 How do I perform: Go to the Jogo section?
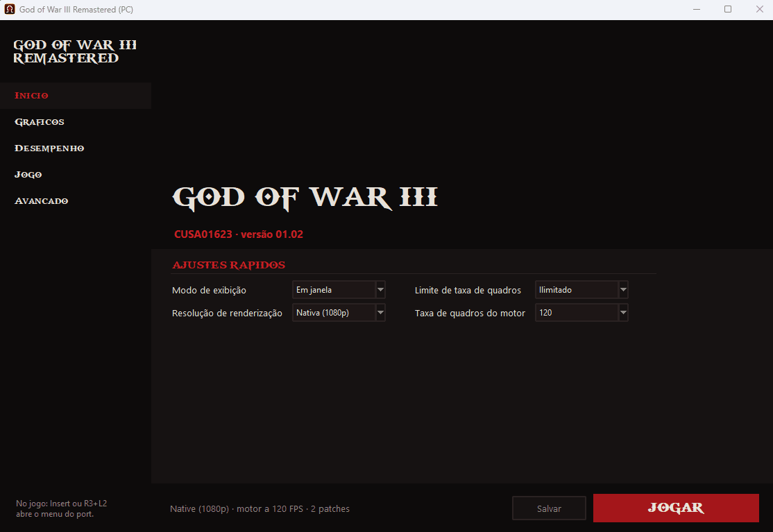76,175
